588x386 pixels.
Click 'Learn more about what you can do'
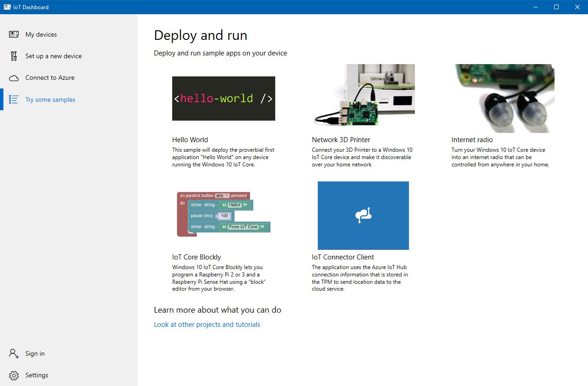point(218,310)
